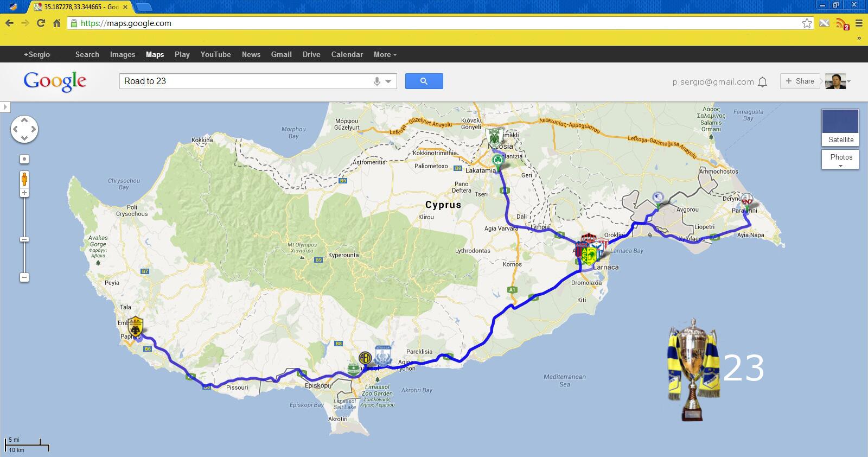Click the ENP marker at Paralimni
Viewport: 868px width, 457px height.
tap(747, 201)
